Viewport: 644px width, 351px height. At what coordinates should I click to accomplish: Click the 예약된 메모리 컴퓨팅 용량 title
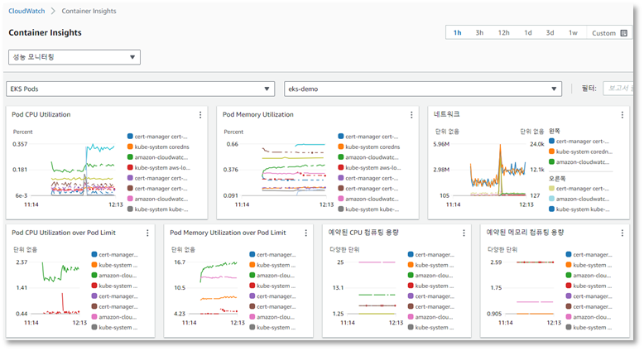(x=525, y=233)
